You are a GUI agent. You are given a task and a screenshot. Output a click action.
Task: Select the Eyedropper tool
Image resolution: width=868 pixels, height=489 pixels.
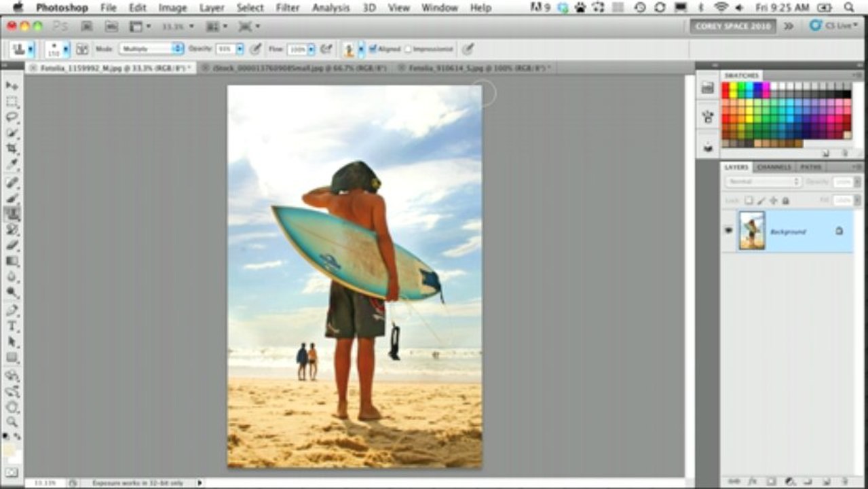click(12, 164)
